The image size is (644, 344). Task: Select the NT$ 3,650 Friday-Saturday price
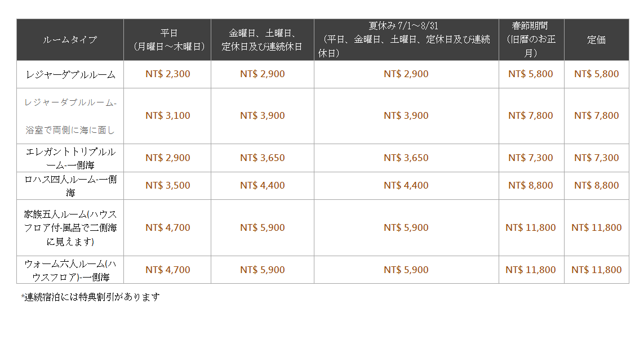[263, 158]
